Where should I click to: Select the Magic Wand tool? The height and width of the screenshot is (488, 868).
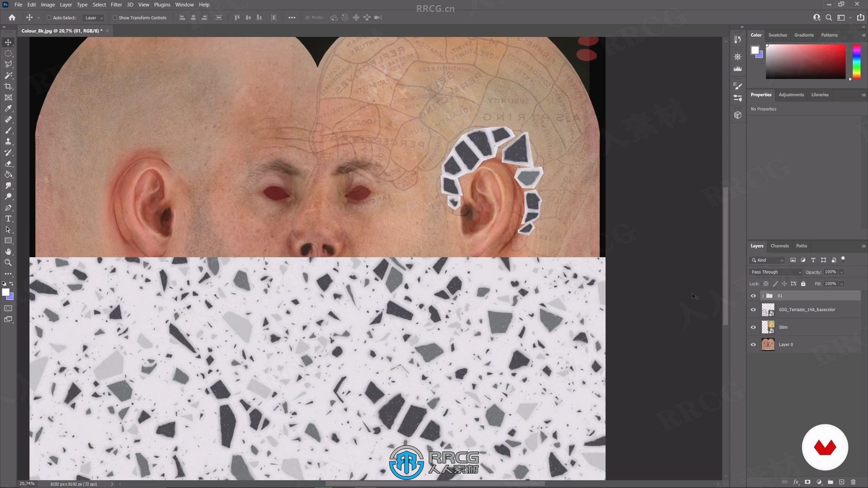pyautogui.click(x=8, y=75)
